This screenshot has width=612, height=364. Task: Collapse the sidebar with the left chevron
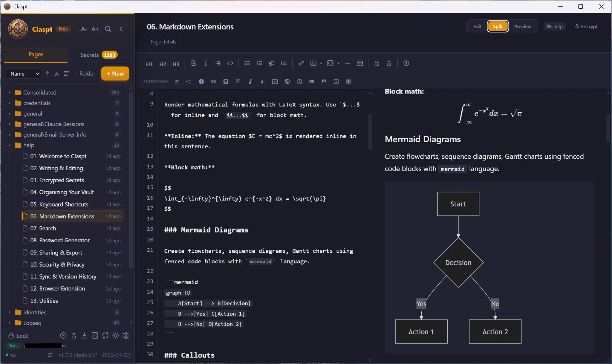coord(121,29)
